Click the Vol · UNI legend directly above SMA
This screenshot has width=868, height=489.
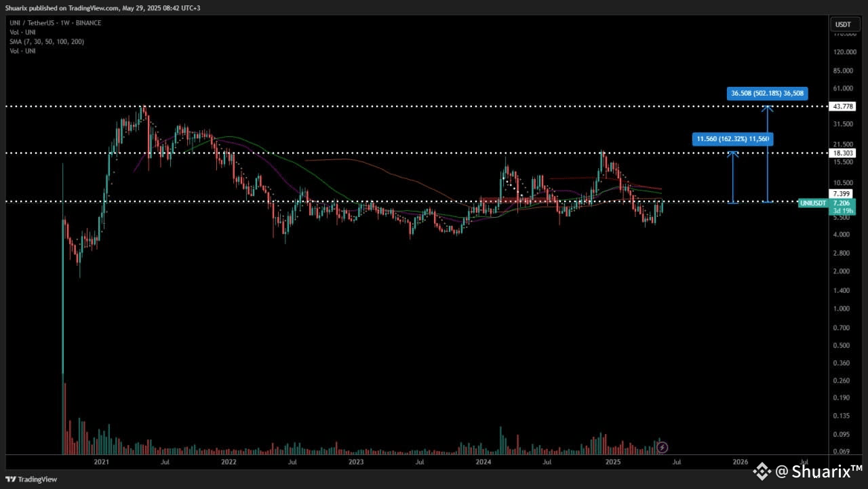pos(22,32)
